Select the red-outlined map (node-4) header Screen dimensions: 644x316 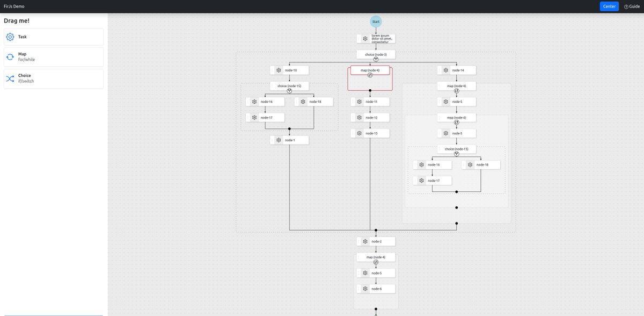point(370,70)
